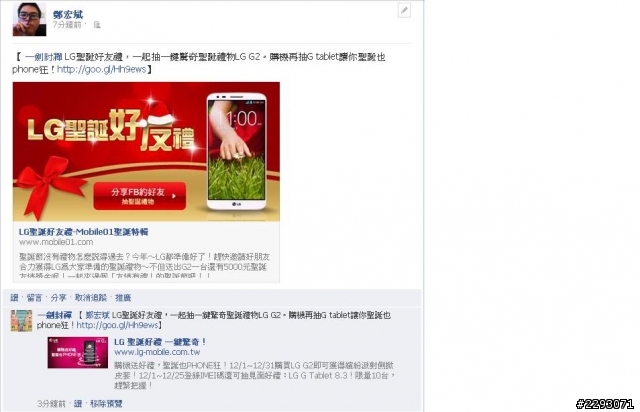
Task: Click 推廣 to promote the post
Action: [x=123, y=298]
